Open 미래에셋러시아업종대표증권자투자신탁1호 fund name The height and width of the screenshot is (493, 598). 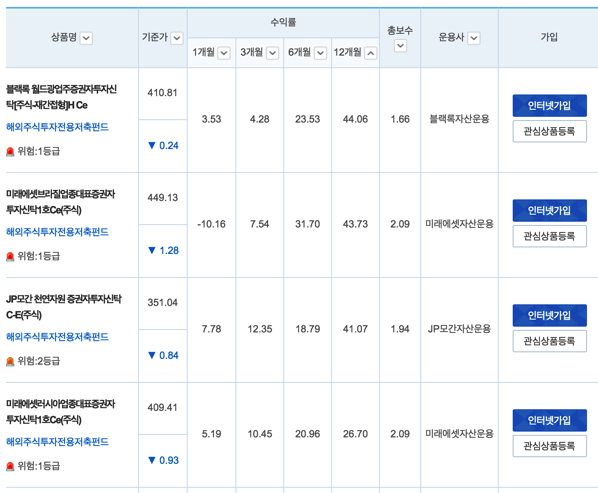61,412
